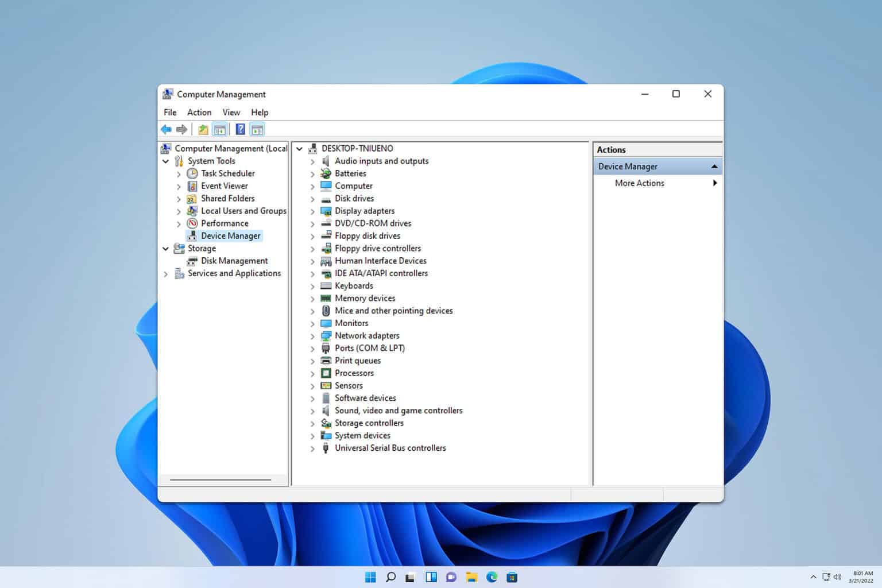
Task: Toggle Show/Hide Console Tree toolbar icon
Action: [x=220, y=129]
